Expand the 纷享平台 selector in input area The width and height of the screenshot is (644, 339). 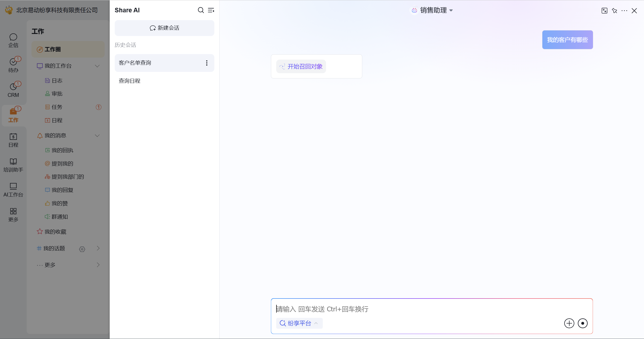(x=299, y=323)
